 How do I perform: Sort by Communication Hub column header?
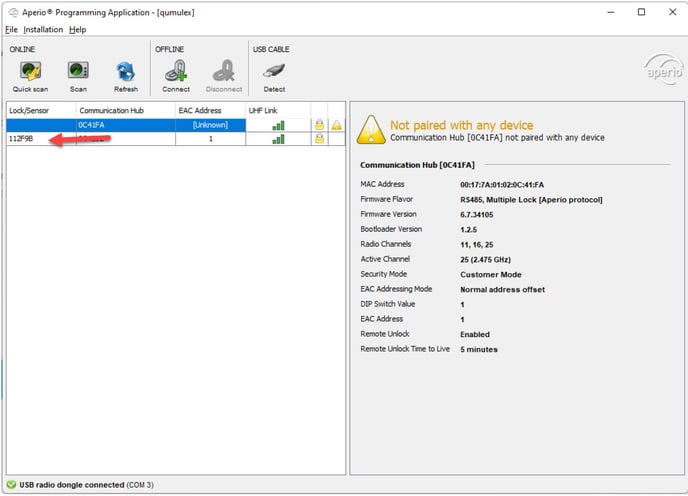coord(125,111)
